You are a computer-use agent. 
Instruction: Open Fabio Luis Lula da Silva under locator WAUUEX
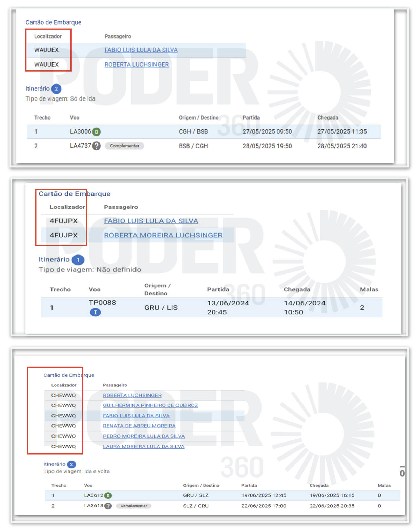click(x=141, y=50)
